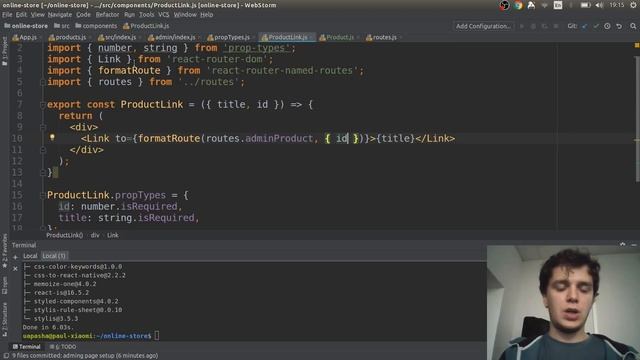Click Git revert arrow icon
640x360 pixels.
[x=619, y=26]
